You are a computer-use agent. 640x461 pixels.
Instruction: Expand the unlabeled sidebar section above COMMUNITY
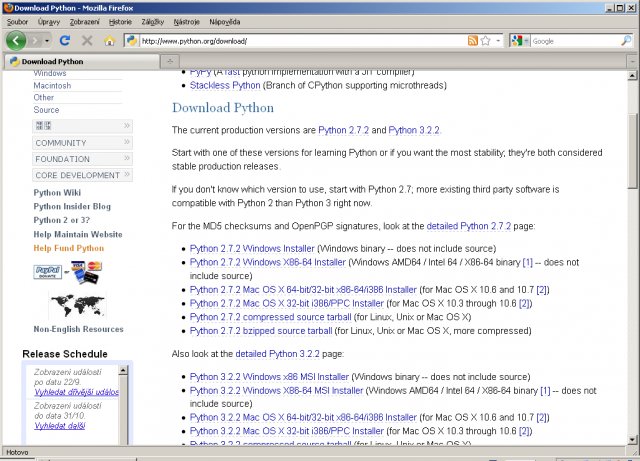point(82,126)
